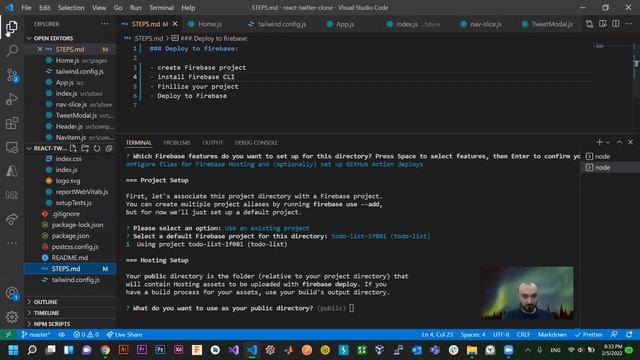The width and height of the screenshot is (640, 360).
Task: Open changes compare icon in editor toolbar
Action: click(589, 24)
